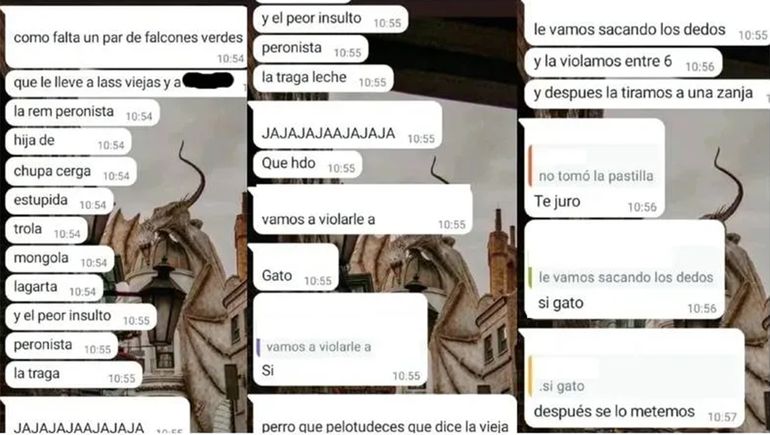Tap the 'Que hdo' message bubble
This screenshot has width=770, height=435.
307,164
